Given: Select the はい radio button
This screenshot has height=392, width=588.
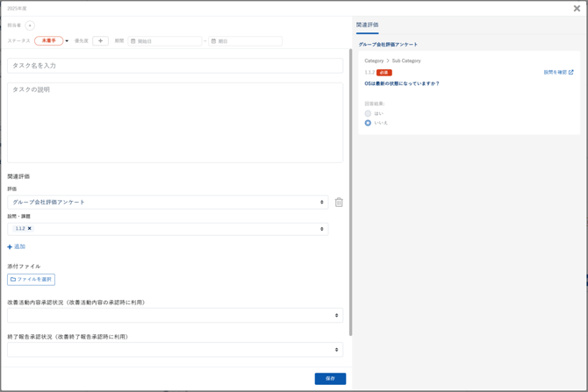Looking at the screenshot, I should (x=368, y=113).
